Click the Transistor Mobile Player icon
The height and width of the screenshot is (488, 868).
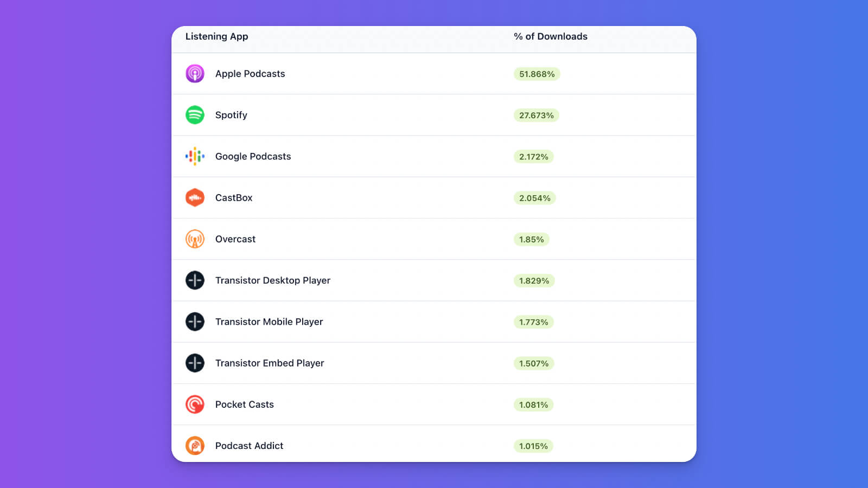pyautogui.click(x=195, y=322)
